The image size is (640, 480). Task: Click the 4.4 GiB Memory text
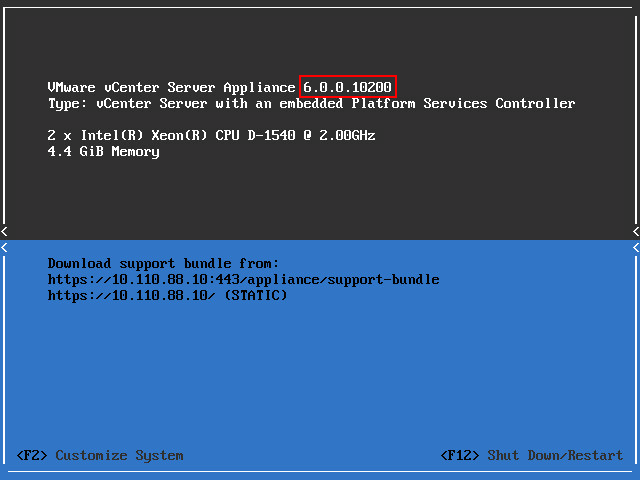[x=103, y=151]
